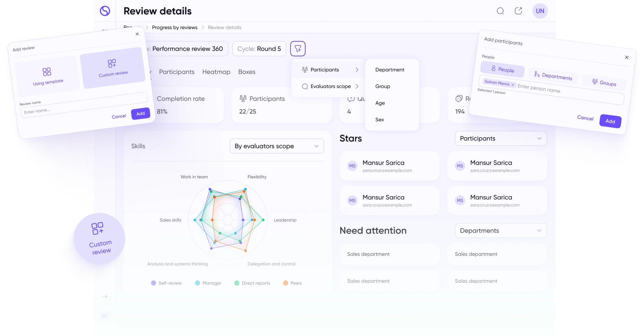The width and height of the screenshot is (644, 336).
Task: Remove Sukran Memis tag from participants
Action: 513,85
